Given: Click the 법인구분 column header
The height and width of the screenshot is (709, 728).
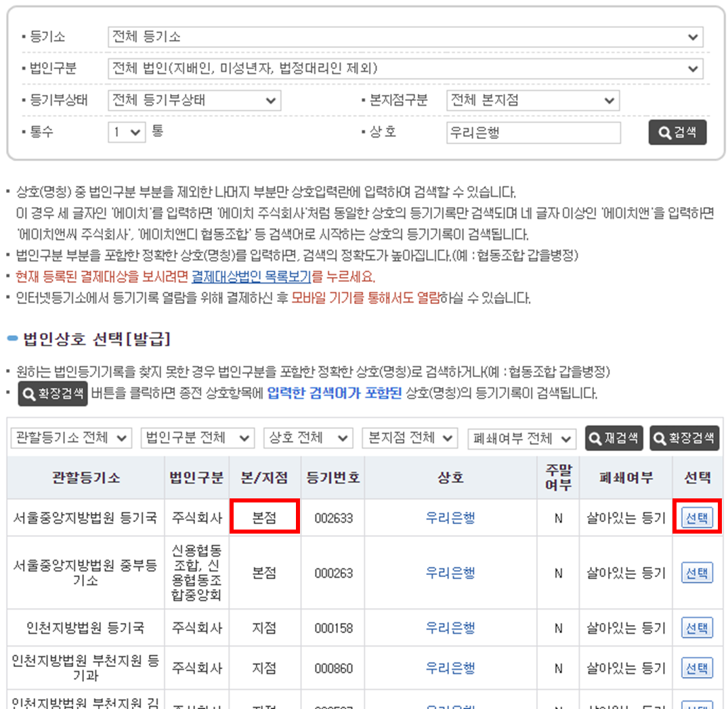Looking at the screenshot, I should (x=197, y=478).
